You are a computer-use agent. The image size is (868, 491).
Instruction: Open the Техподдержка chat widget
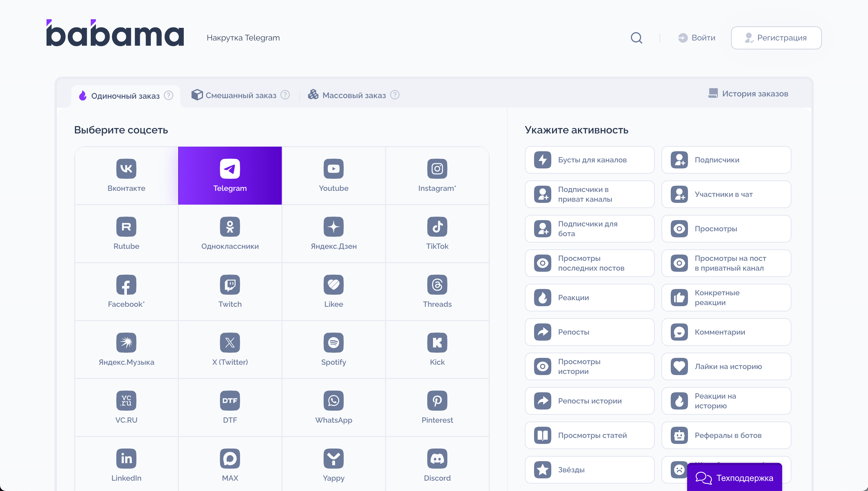[734, 478]
